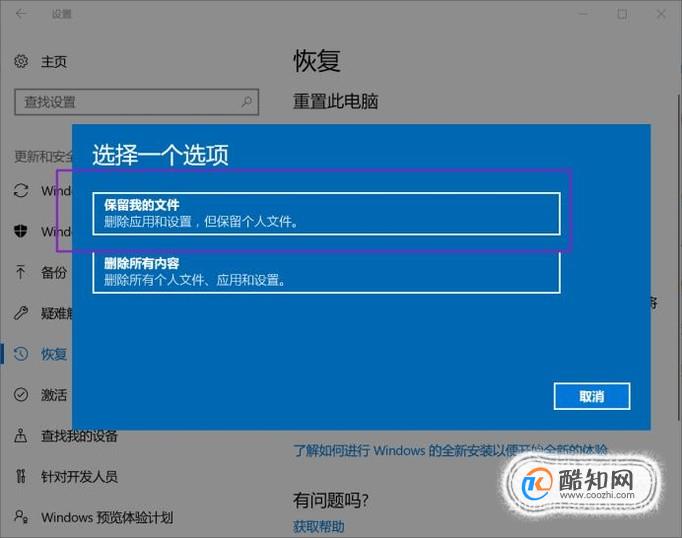Open Windows Update refresh icon
Viewport: 682px width, 538px height.
(21, 190)
